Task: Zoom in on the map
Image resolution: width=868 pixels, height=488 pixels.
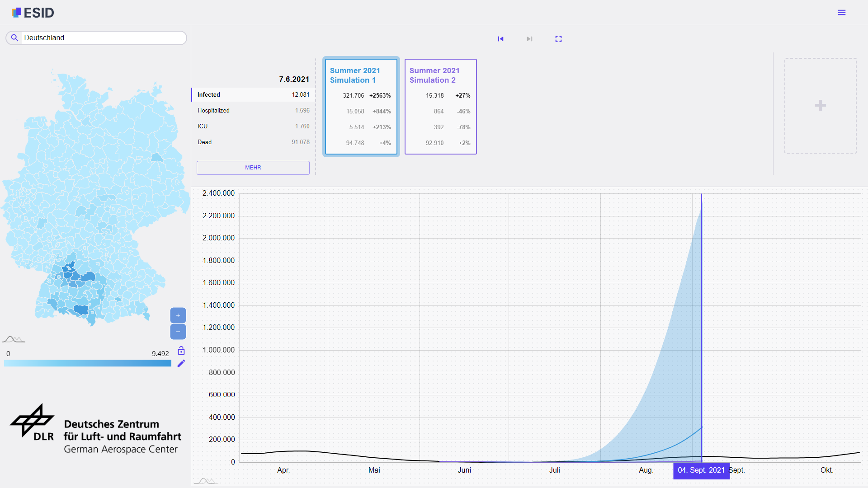Action: click(178, 315)
